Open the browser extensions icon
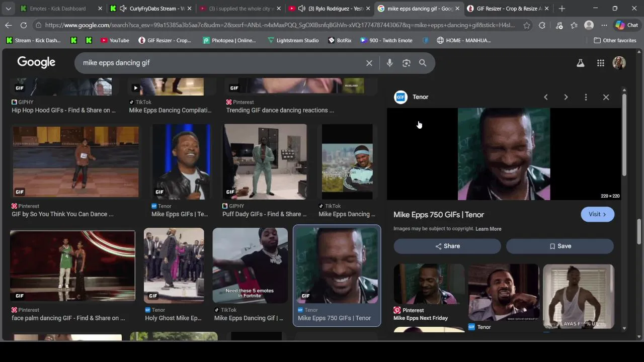644x362 pixels. tap(542, 25)
